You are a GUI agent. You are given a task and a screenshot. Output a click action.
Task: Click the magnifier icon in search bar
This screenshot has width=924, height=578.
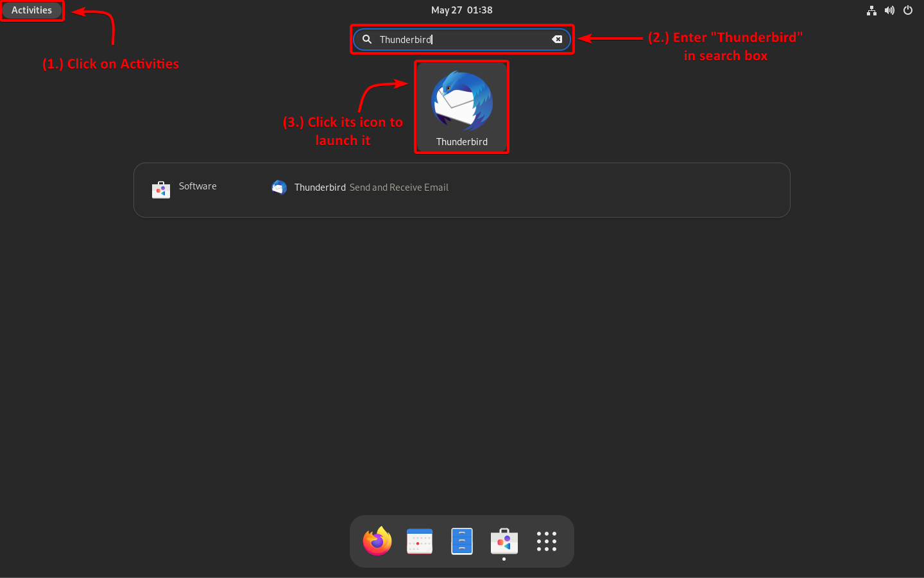[366, 39]
